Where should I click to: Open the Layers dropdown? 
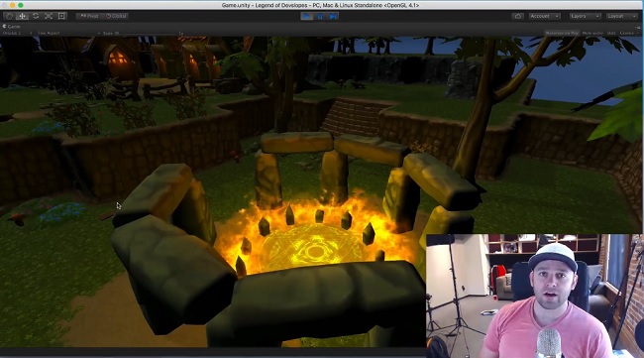click(585, 16)
